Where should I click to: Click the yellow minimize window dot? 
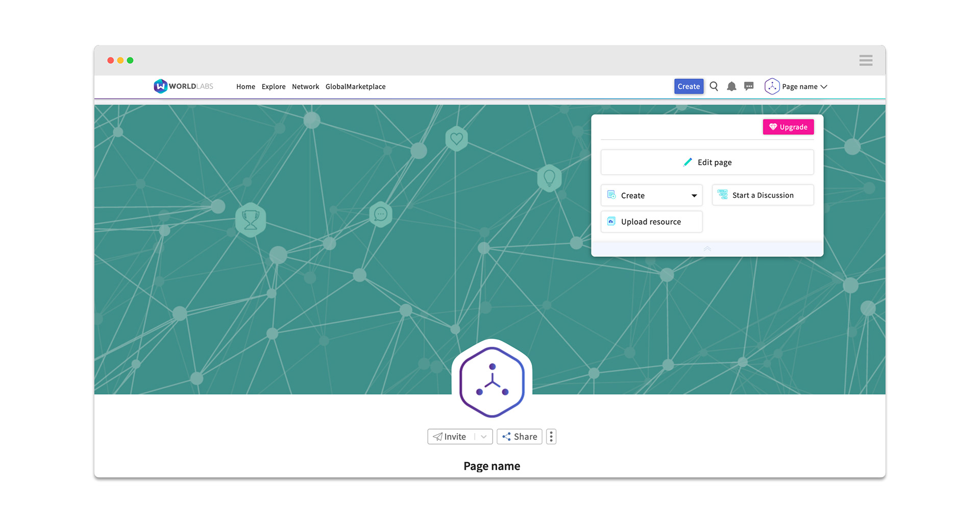coord(120,60)
